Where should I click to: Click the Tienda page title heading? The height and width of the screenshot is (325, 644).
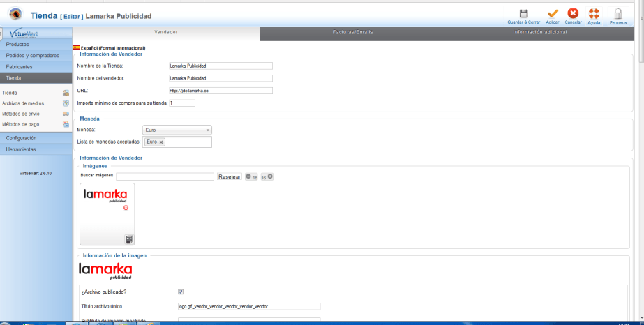[x=44, y=16]
